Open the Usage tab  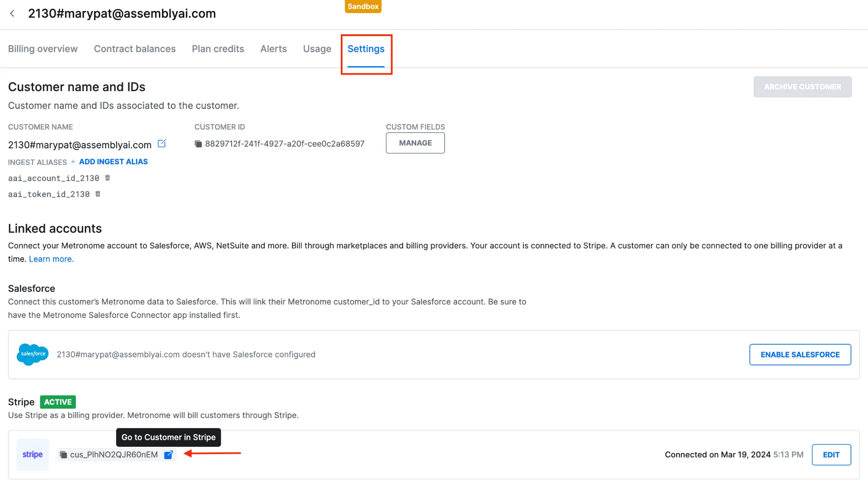(317, 49)
